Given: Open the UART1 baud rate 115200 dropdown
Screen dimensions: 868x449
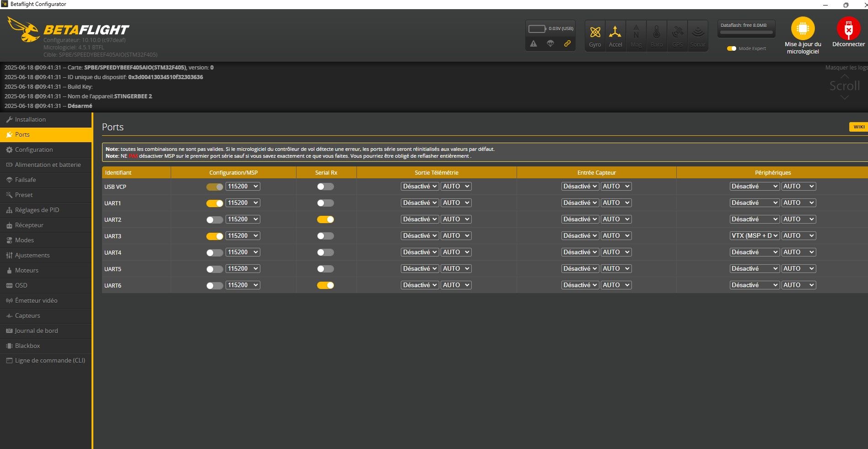Looking at the screenshot, I should coord(243,203).
